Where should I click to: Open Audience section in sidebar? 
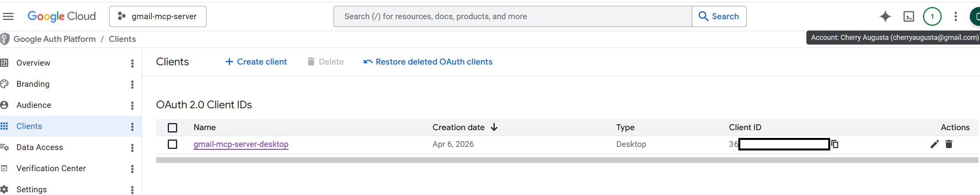34,105
